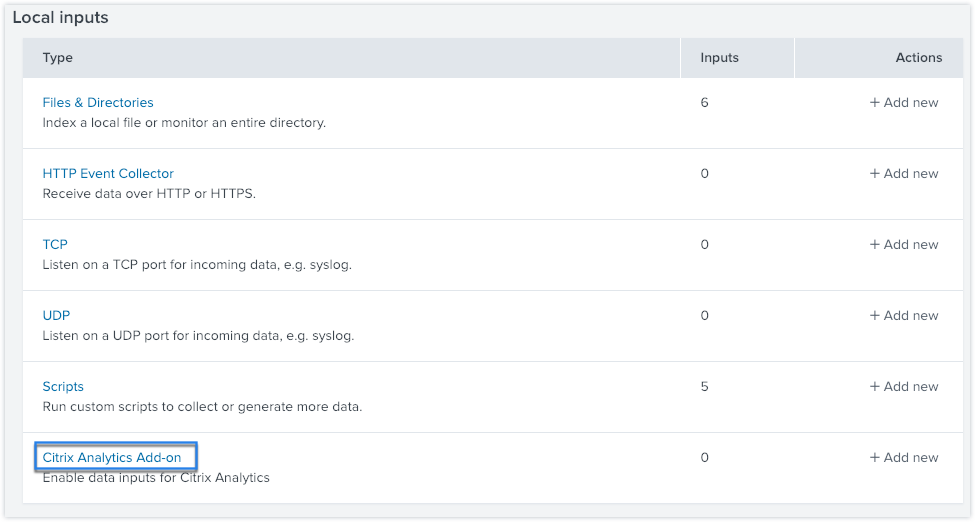Open the Scripts input type link
The image size is (975, 522).
tap(63, 386)
